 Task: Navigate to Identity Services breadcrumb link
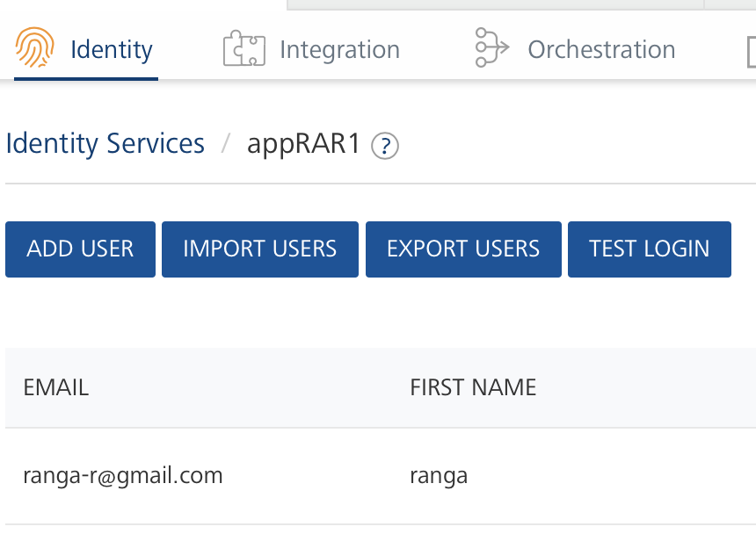tap(105, 143)
